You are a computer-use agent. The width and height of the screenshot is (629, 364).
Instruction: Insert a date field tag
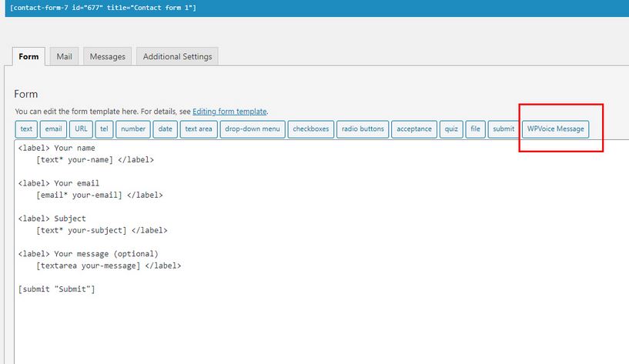(166, 129)
